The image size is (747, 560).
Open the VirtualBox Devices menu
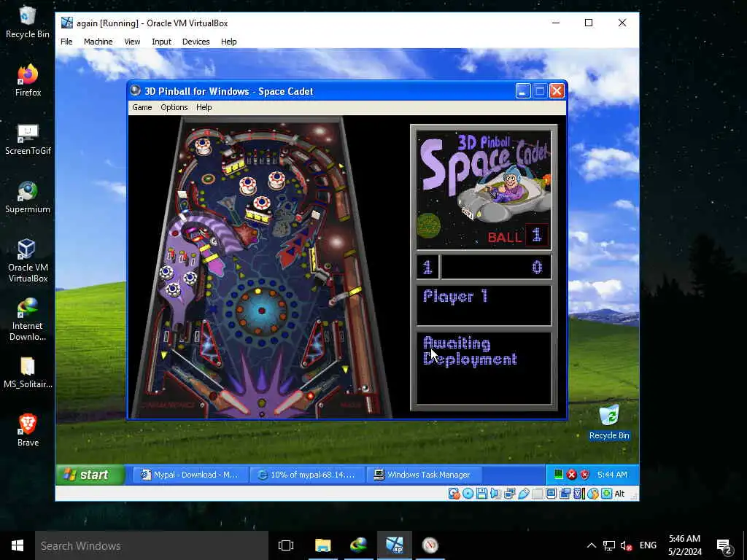point(196,42)
